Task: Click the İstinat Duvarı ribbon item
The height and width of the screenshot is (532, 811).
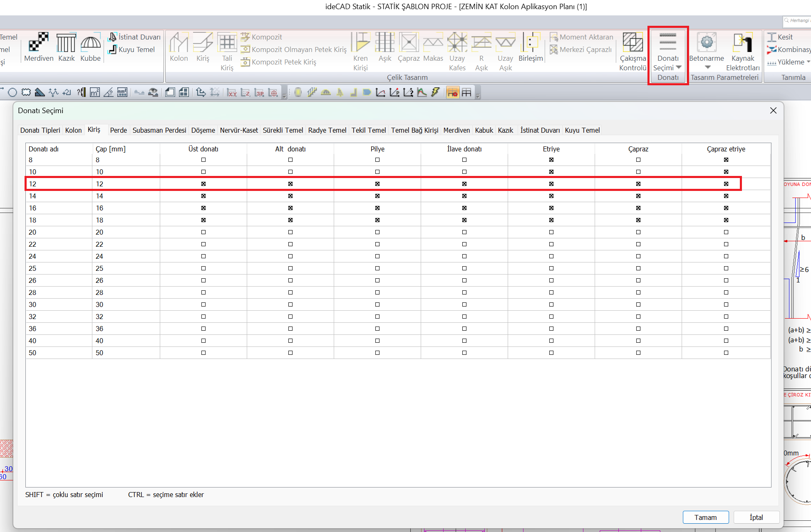Action: (x=134, y=37)
